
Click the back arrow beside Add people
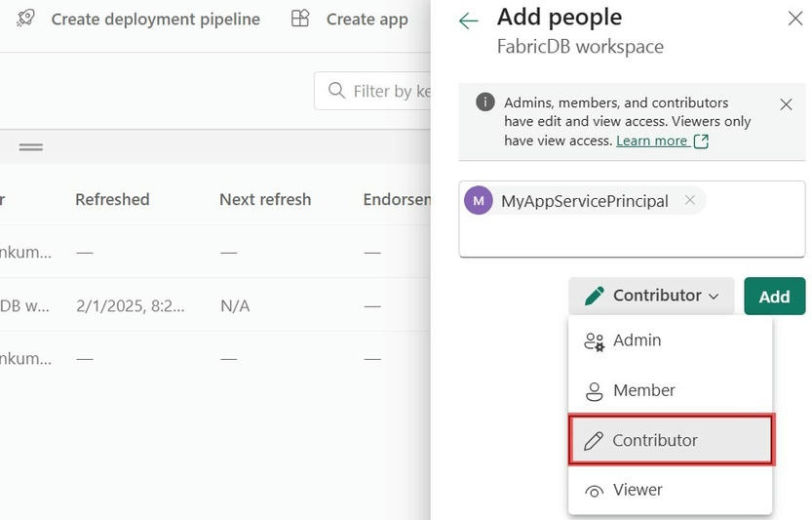[469, 20]
